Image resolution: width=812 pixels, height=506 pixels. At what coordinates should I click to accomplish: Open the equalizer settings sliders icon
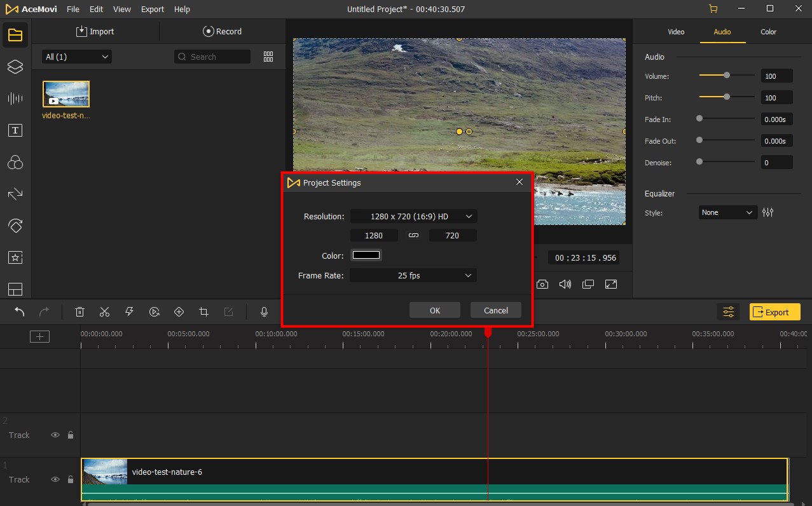pos(767,212)
